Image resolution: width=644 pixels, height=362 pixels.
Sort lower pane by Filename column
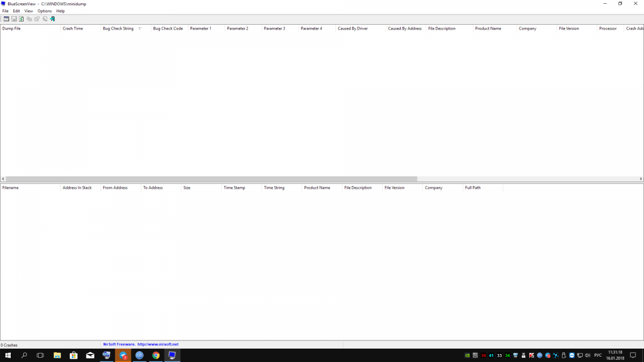tap(30, 188)
